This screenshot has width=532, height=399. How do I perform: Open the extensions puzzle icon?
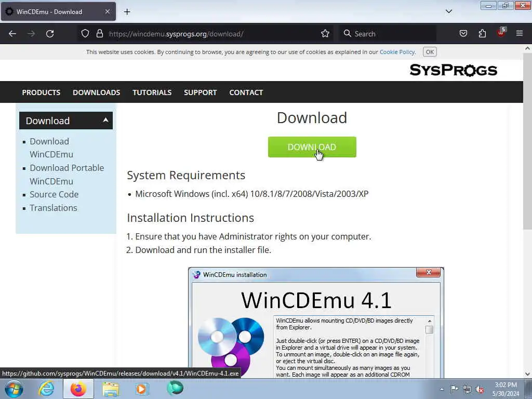tap(482, 34)
